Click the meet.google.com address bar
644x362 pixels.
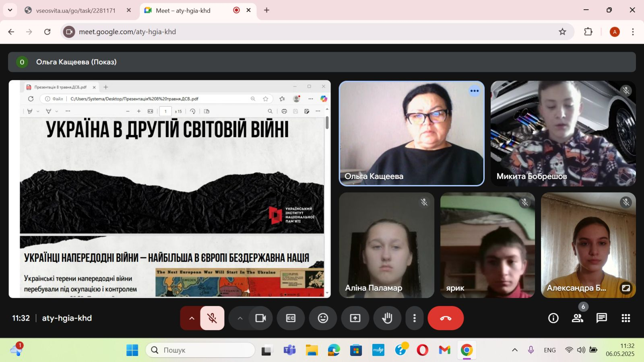(282, 32)
